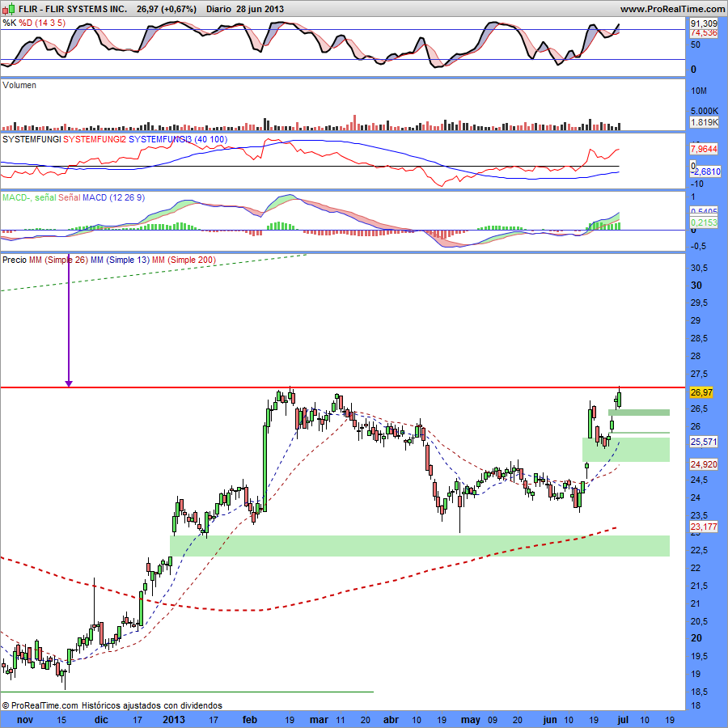Select the green dashed trendline at top
728x728 pixels.
[x=153, y=273]
